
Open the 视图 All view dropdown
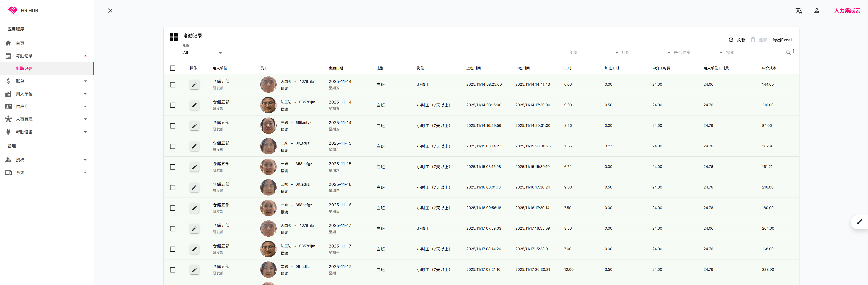(202, 53)
